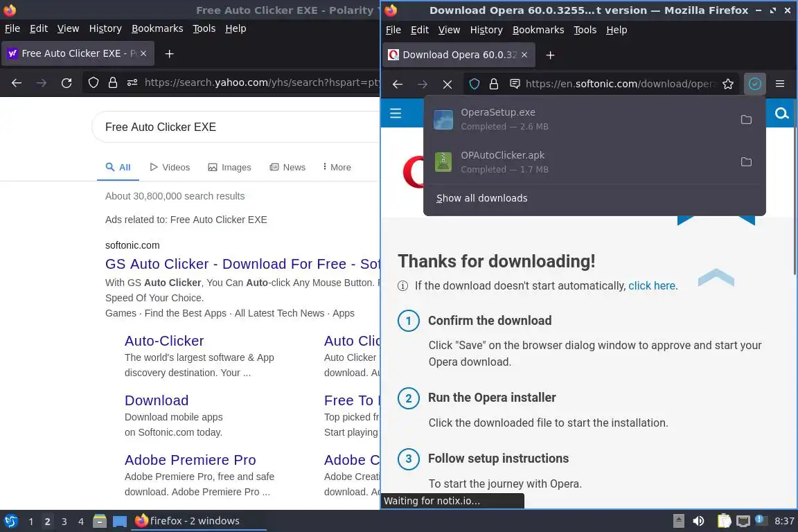Click padlock icon in Softonic window
Image resolution: width=798 pixels, height=532 pixels.
point(494,84)
